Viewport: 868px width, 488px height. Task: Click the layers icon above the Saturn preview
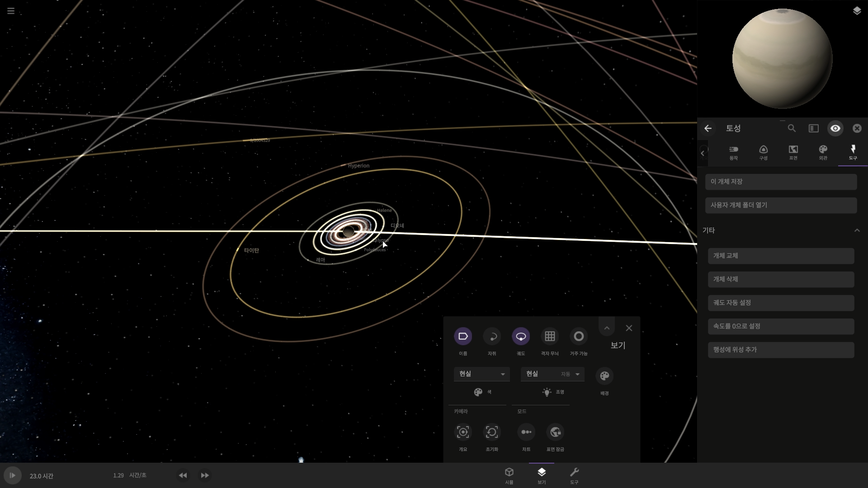tap(857, 11)
